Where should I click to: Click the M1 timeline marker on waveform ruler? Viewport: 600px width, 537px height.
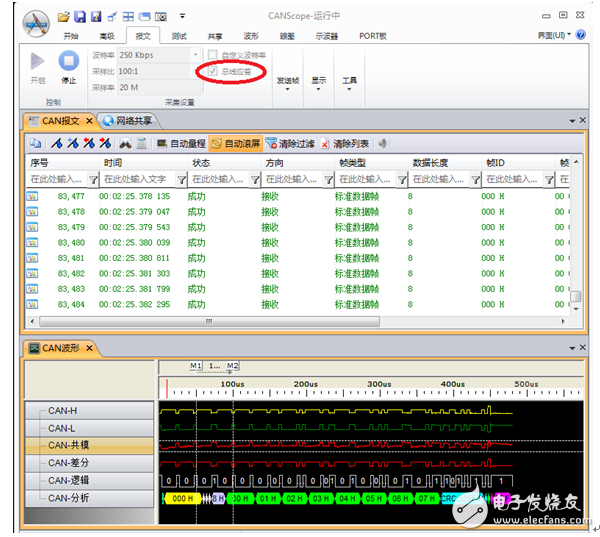click(196, 366)
